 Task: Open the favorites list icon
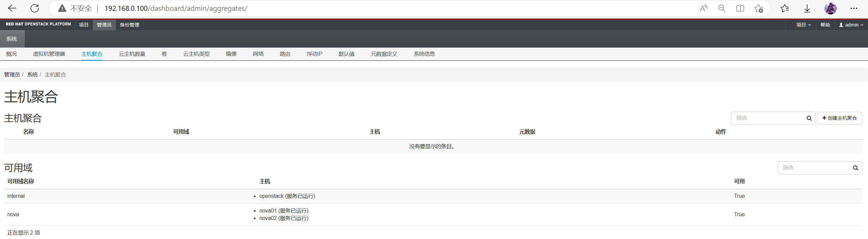(x=785, y=8)
